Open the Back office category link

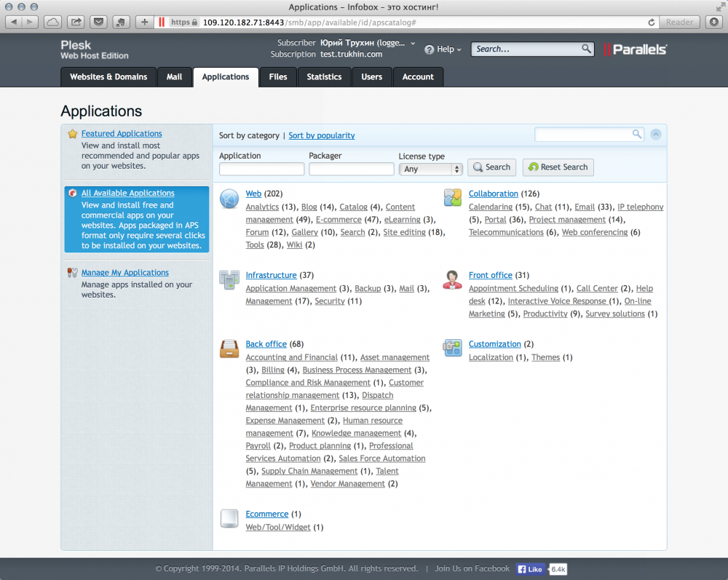coord(266,343)
